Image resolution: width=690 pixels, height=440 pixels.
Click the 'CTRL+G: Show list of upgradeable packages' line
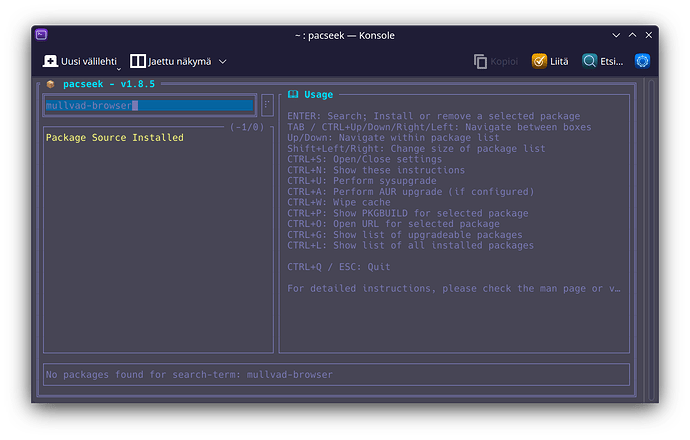pos(405,235)
